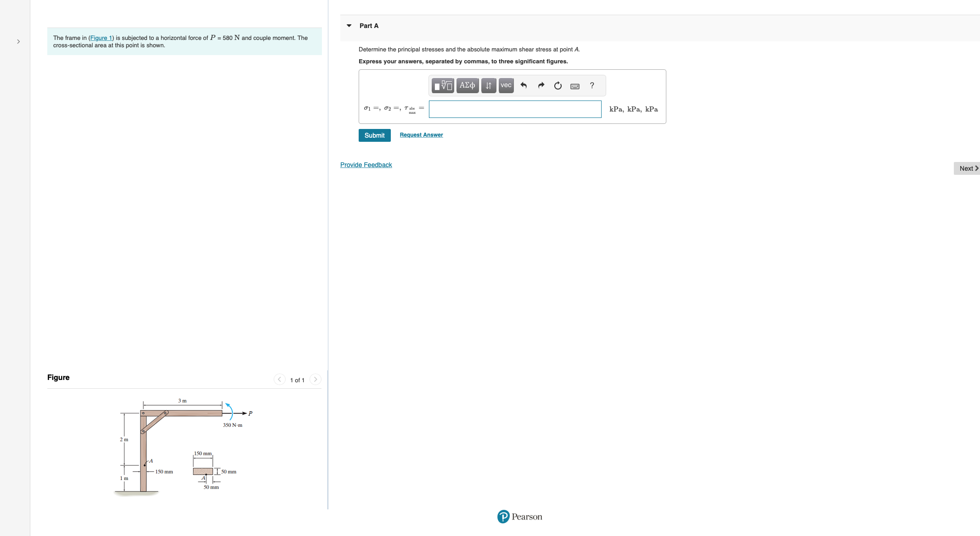Screen dimensions: 980x536
Task: Expand the left sidebar chevron
Action: tap(18, 41)
